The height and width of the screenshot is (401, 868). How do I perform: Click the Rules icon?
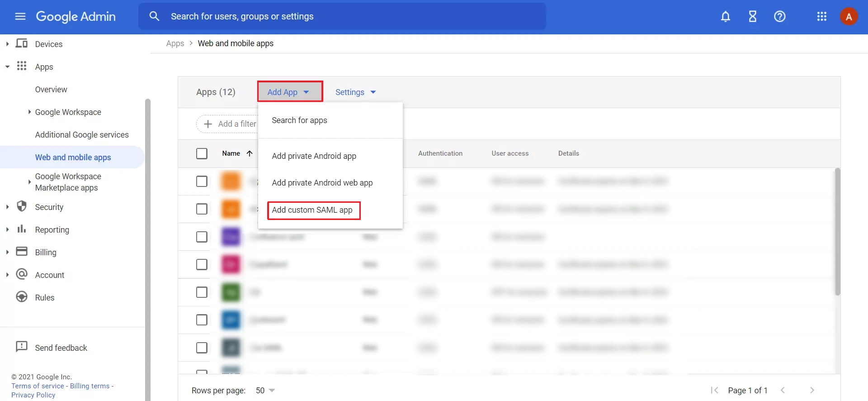pos(22,297)
